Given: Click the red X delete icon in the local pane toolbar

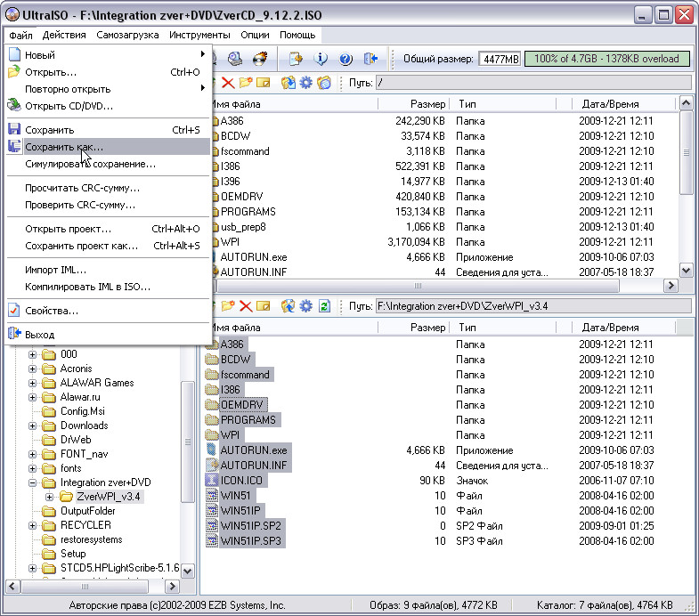Looking at the screenshot, I should [246, 305].
